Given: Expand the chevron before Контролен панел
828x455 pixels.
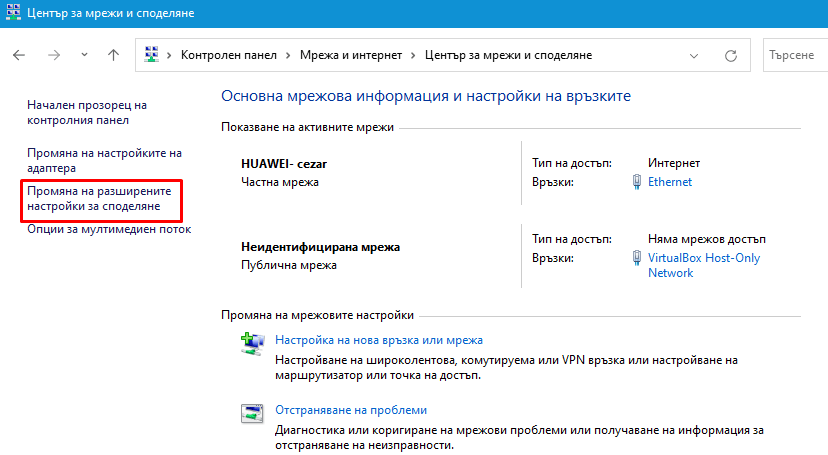Looking at the screenshot, I should click(170, 55).
